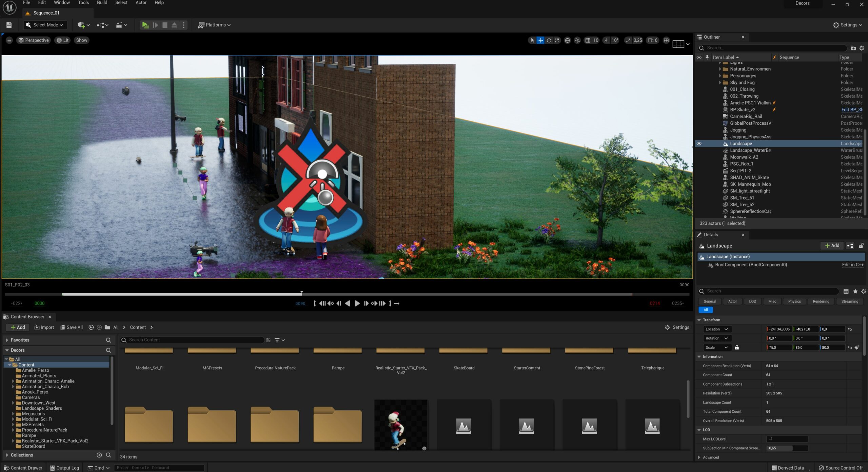This screenshot has height=472, width=868.
Task: Select the rotate transform gizmo tool
Action: coord(549,40)
